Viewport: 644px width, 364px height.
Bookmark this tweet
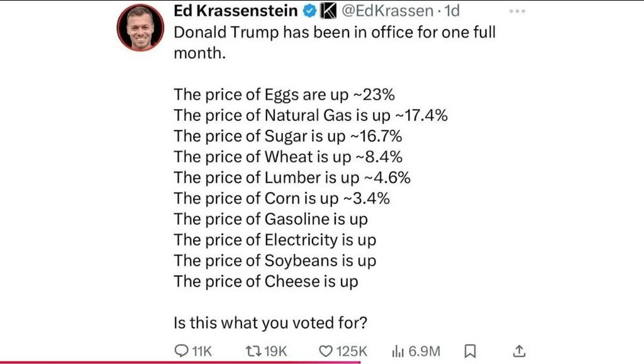470,351
